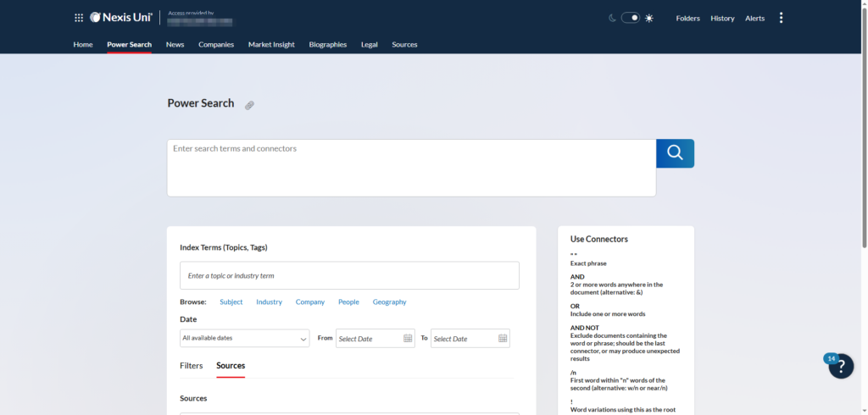
Task: Select the Sources tab in search panel
Action: (231, 366)
